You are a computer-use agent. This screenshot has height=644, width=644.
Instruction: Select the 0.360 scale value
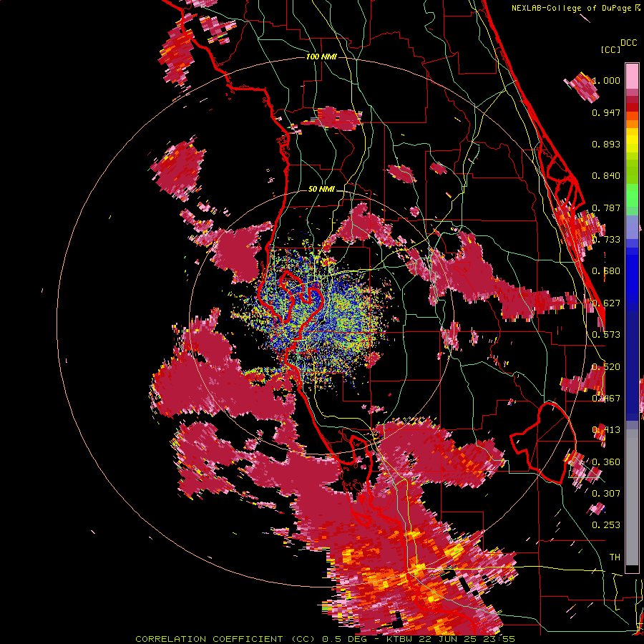coord(606,462)
